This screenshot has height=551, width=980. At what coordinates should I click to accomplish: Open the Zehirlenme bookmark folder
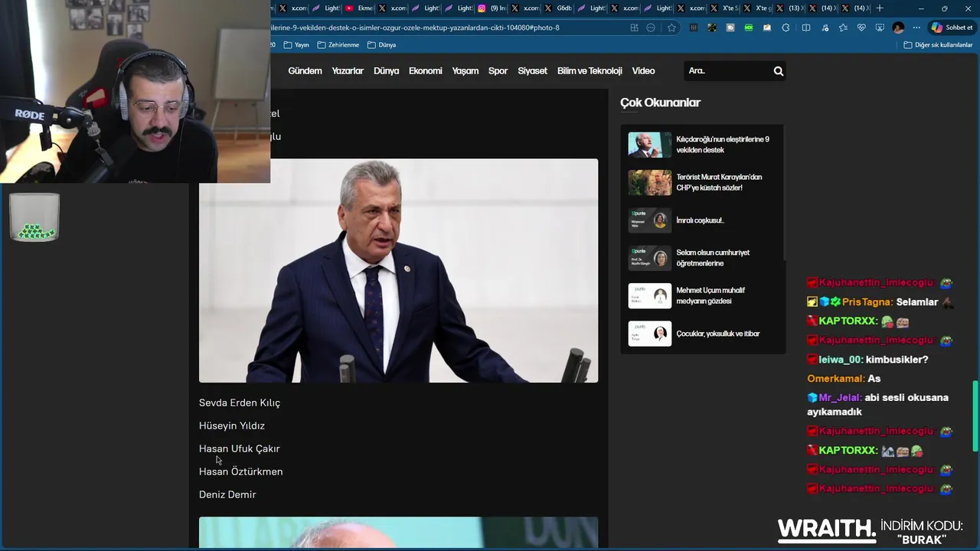(338, 45)
